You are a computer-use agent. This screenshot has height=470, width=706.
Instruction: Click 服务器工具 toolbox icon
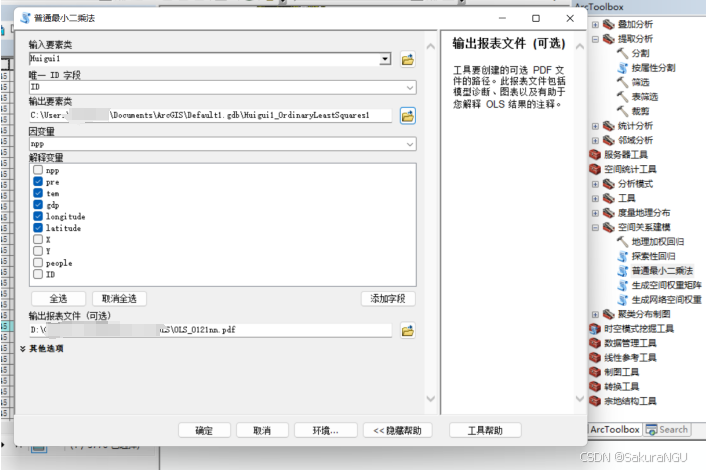[x=595, y=155]
